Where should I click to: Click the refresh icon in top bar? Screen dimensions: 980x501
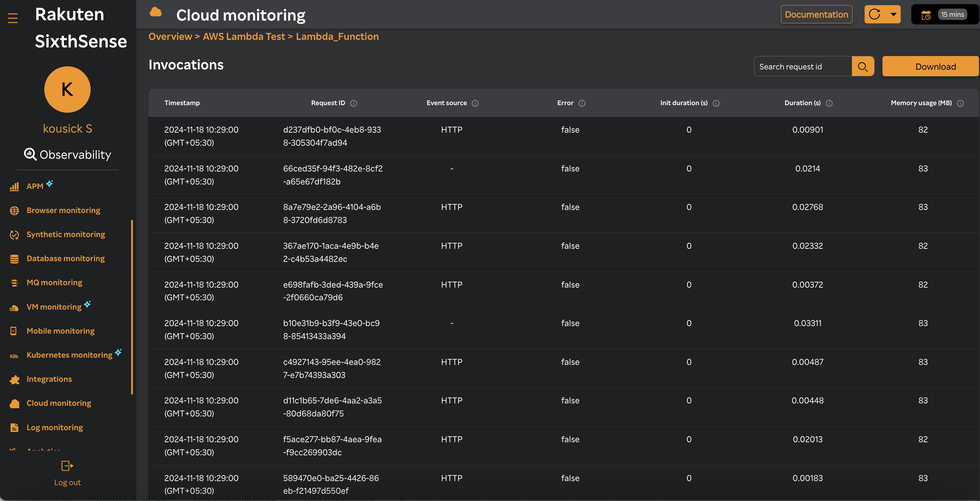point(874,14)
